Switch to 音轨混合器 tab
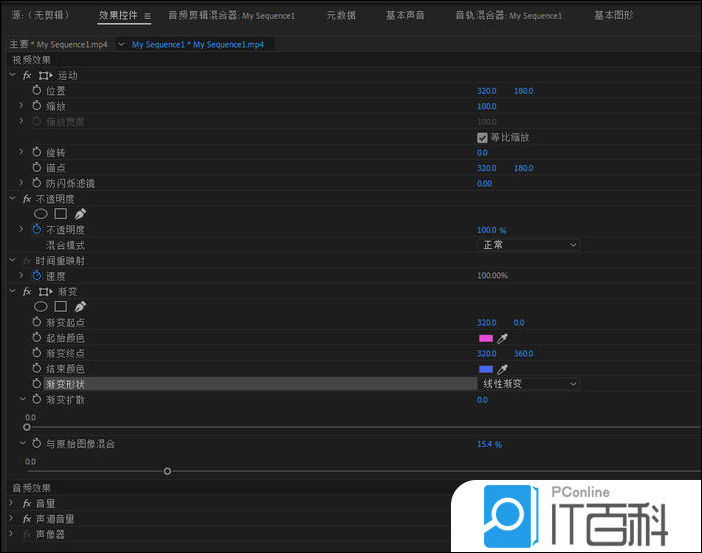 click(509, 16)
